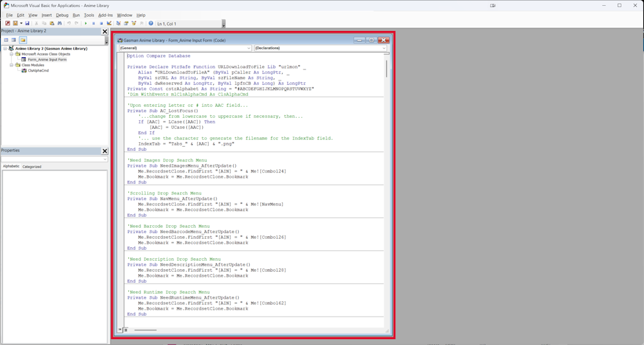Select ClsAlphaCmd class module in tree
644x345 pixels.
pos(38,71)
